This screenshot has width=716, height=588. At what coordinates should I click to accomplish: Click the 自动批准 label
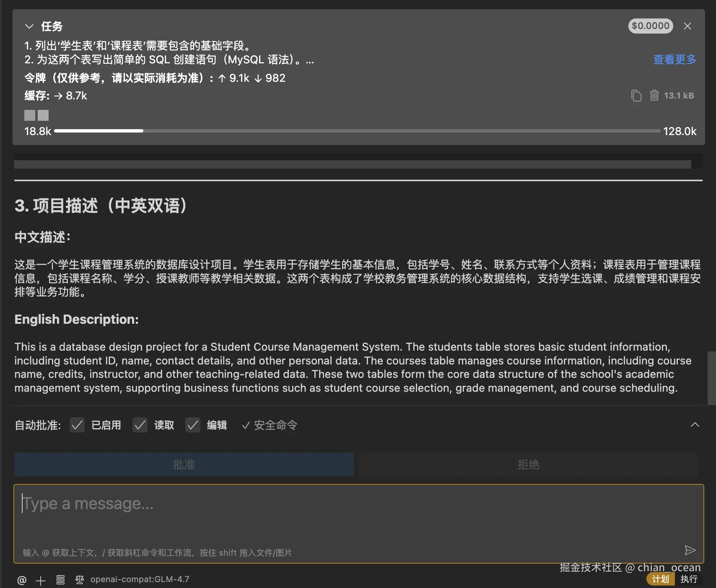click(38, 425)
